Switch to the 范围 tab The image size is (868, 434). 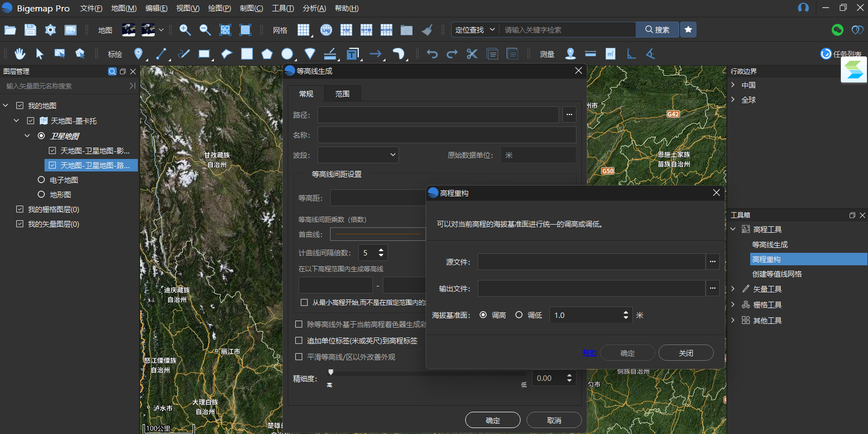(x=342, y=94)
